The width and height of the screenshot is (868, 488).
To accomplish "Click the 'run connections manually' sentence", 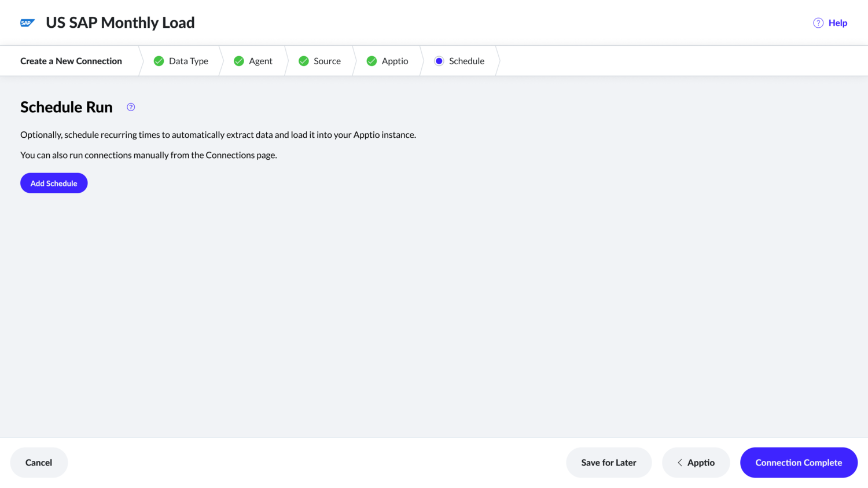I will (149, 155).
